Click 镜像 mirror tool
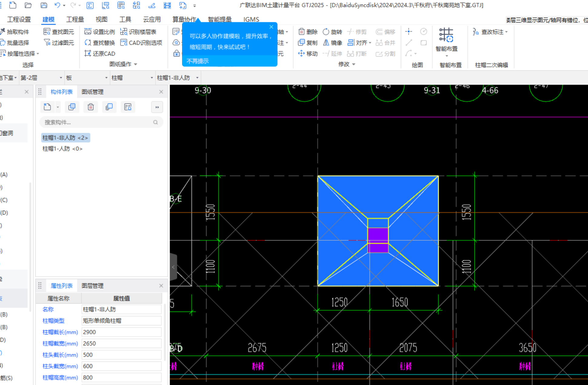 (332, 43)
